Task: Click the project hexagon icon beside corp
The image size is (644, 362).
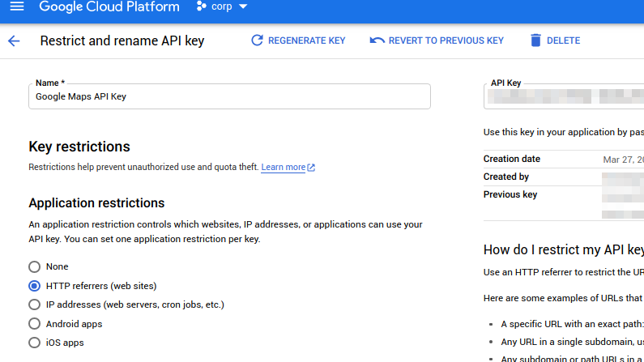Action: click(x=202, y=6)
